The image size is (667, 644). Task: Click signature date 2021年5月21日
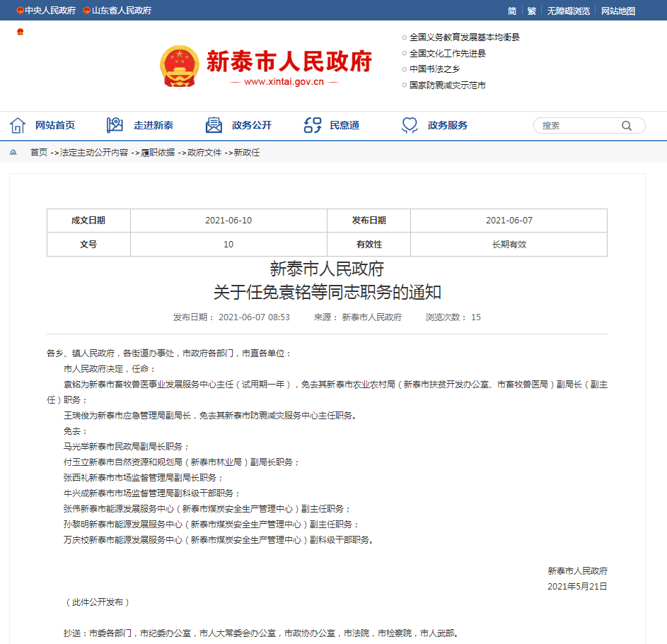[577, 587]
